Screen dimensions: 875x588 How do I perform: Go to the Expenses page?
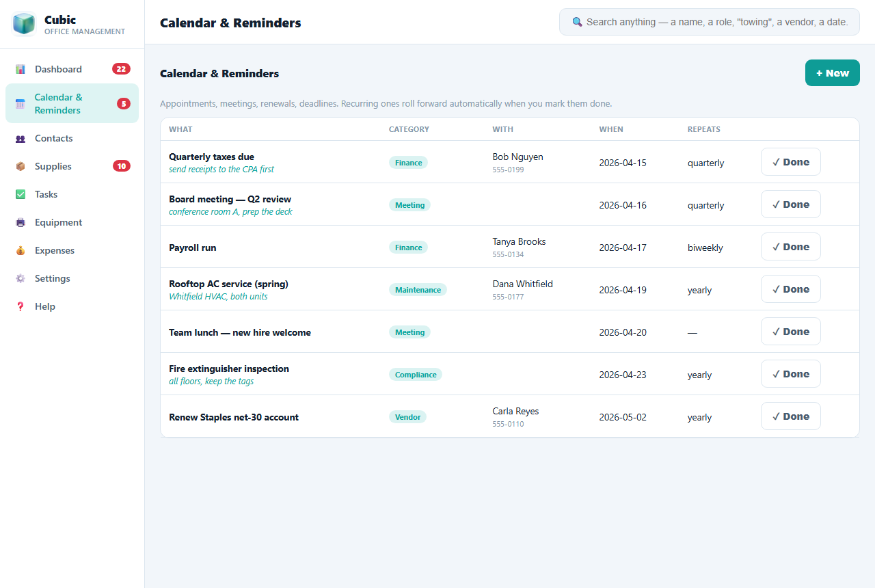coord(72,250)
